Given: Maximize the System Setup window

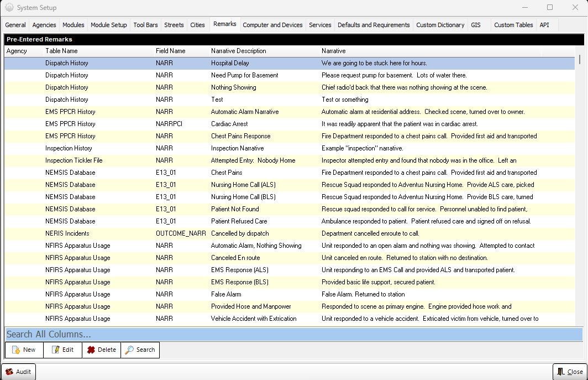Looking at the screenshot, I should pyautogui.click(x=550, y=7).
